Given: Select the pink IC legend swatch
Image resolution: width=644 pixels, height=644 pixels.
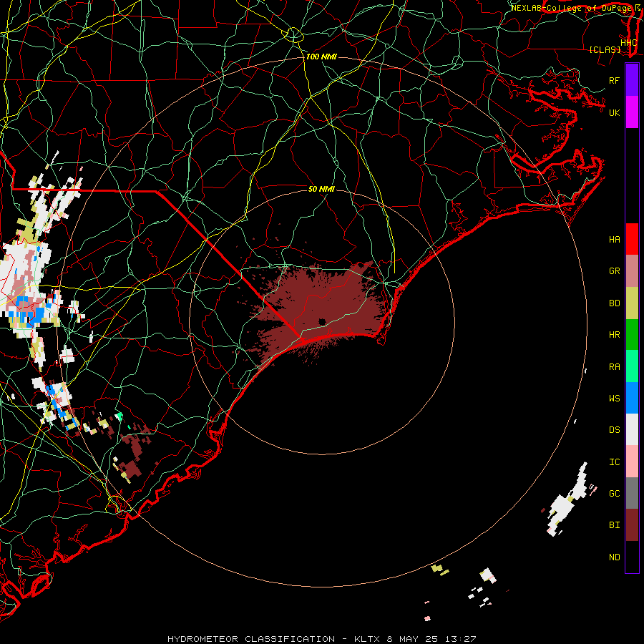Looking at the screenshot, I should click(x=632, y=462).
